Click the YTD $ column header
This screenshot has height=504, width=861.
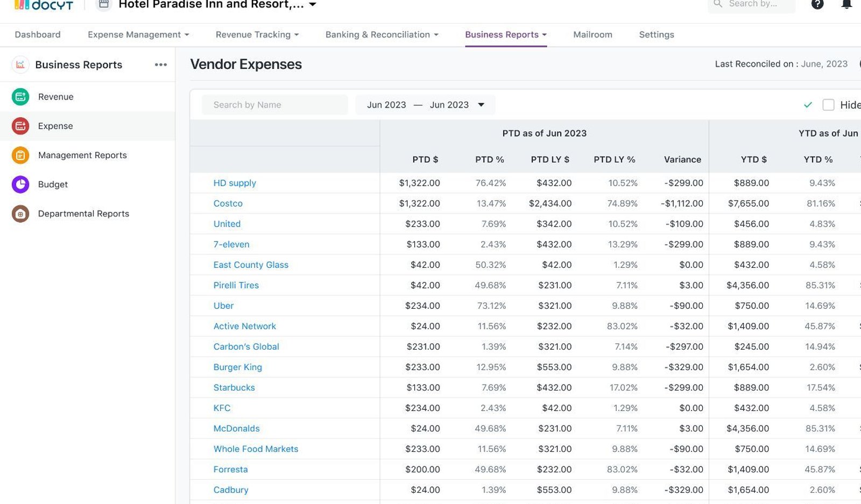click(754, 159)
